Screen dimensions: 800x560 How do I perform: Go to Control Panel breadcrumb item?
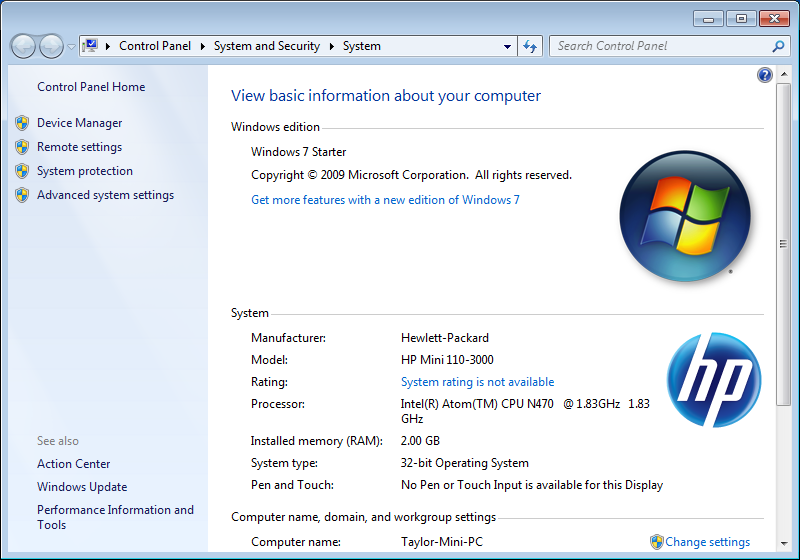(157, 46)
